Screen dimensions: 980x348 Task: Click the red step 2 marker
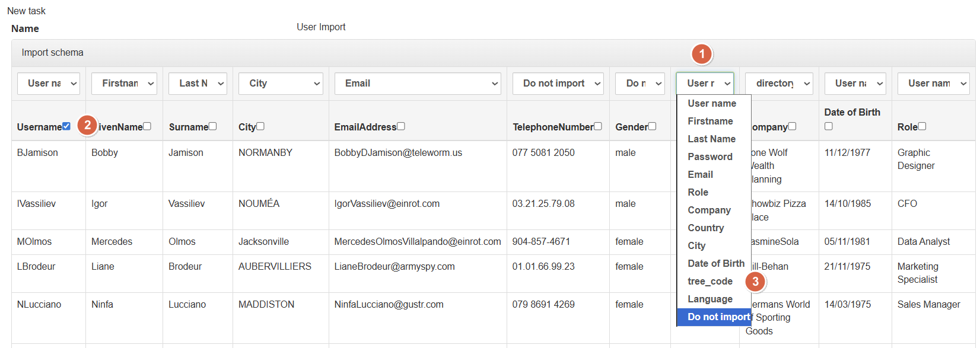pyautogui.click(x=87, y=125)
